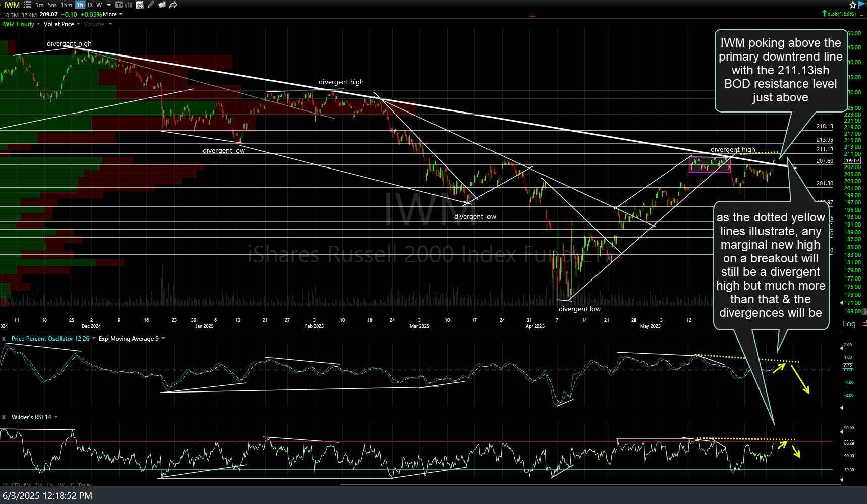Switch to 15m timeframe
The image size is (867, 504).
(x=66, y=5)
